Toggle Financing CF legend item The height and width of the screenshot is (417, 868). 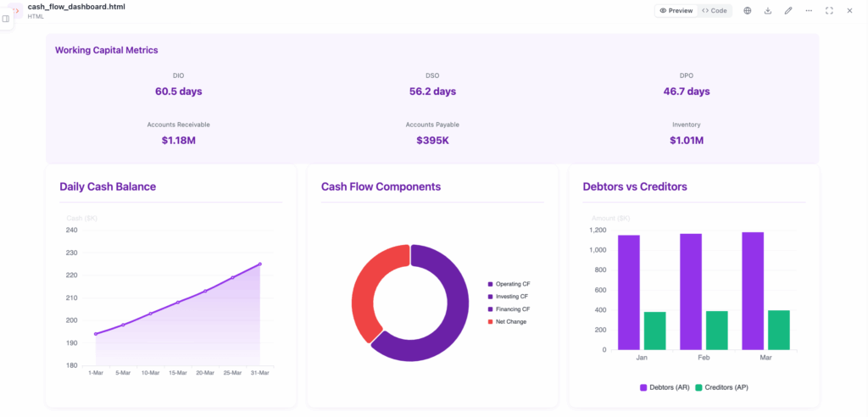coord(509,309)
